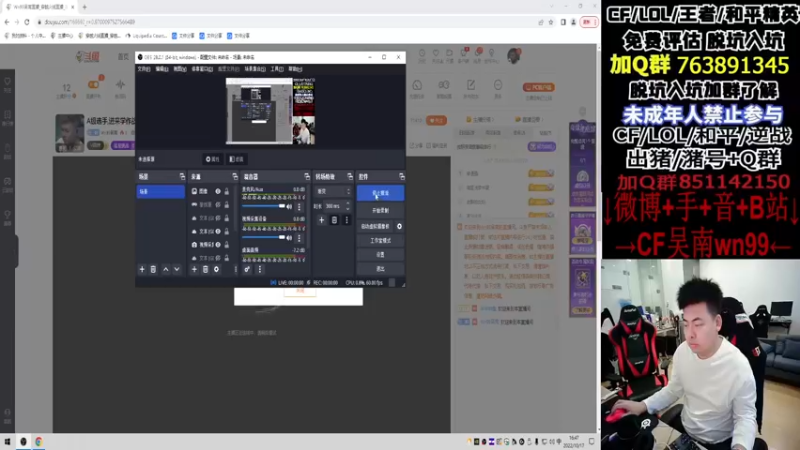
Task: Go back with Chrome back arrow
Action: [x=7, y=22]
